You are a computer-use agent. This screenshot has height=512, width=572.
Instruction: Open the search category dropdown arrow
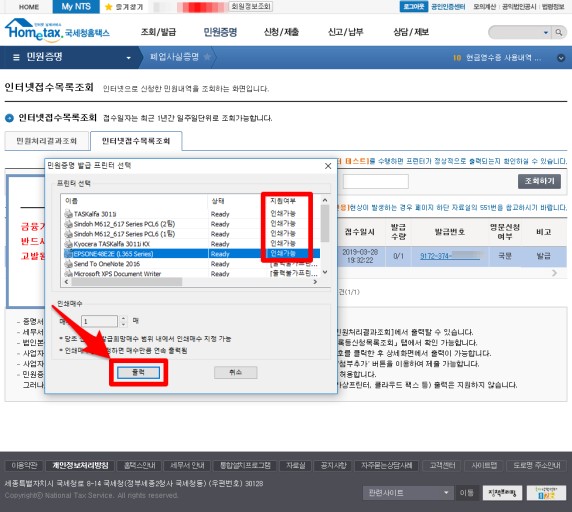pyautogui.click(x=546, y=32)
